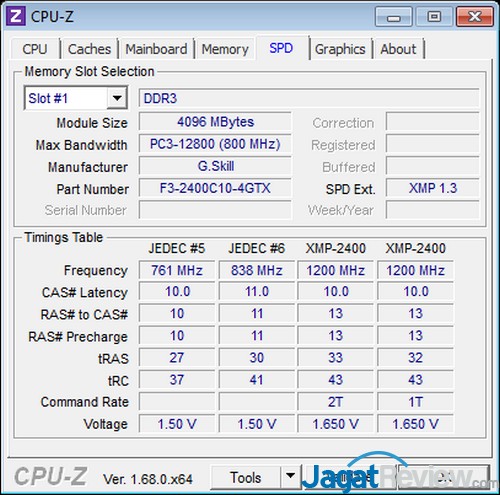The image size is (500, 495).
Task: Switch to the Memory tab
Action: point(225,49)
